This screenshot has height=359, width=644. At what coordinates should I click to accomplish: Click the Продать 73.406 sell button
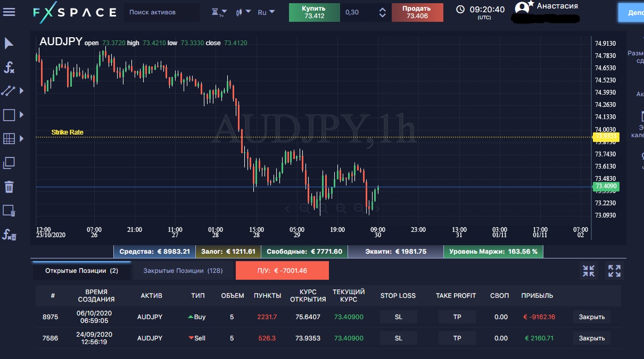[x=417, y=12]
